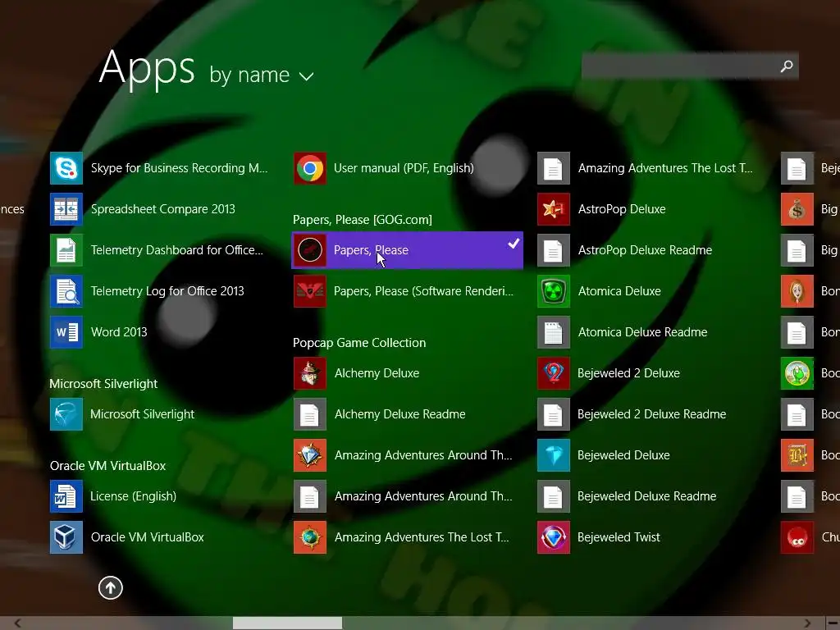
Task: Click the sort dropdown chevron arrow
Action: point(307,76)
